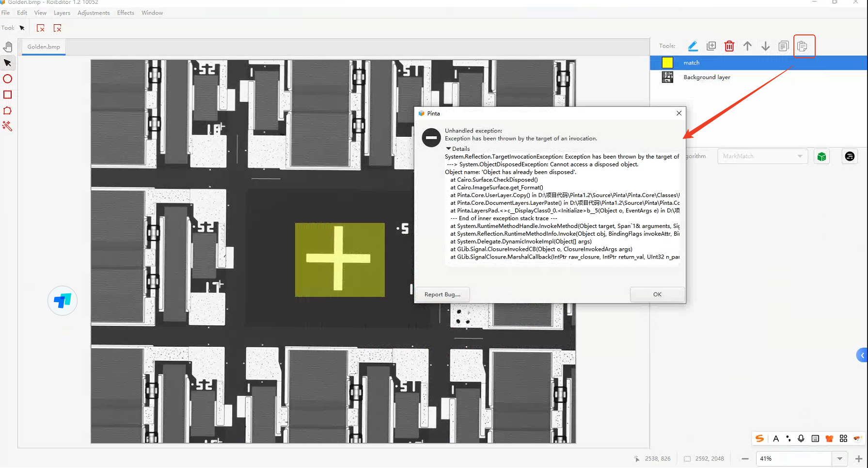Screen dimensions: 868x468
Task: Click the Background layer thumbnail
Action: coord(667,77)
